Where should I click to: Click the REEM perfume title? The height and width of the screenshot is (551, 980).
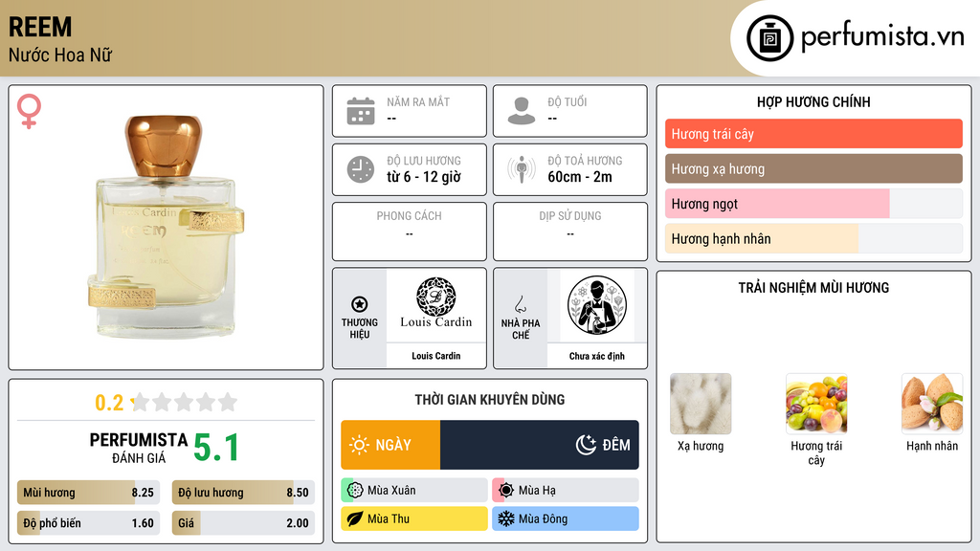(x=40, y=27)
